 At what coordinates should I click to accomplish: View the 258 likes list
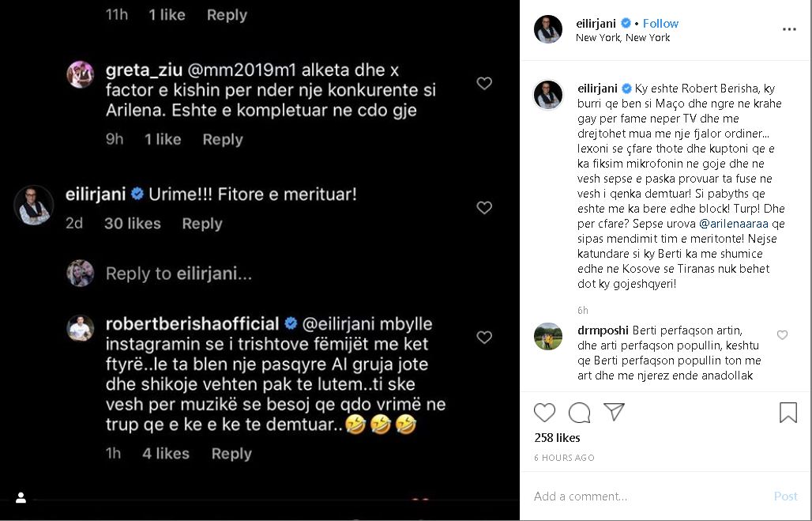(x=557, y=438)
